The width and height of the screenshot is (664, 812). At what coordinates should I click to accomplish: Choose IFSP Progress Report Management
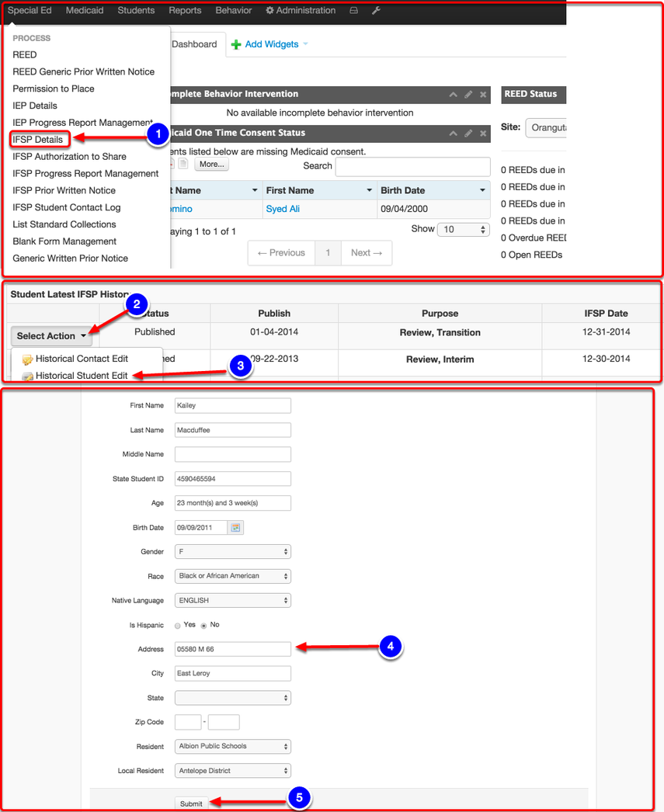click(x=85, y=174)
